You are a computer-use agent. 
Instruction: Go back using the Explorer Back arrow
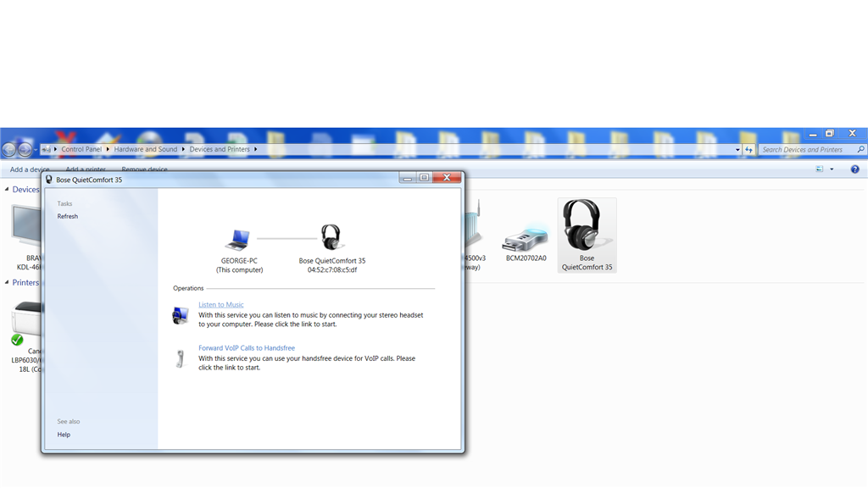click(8, 149)
